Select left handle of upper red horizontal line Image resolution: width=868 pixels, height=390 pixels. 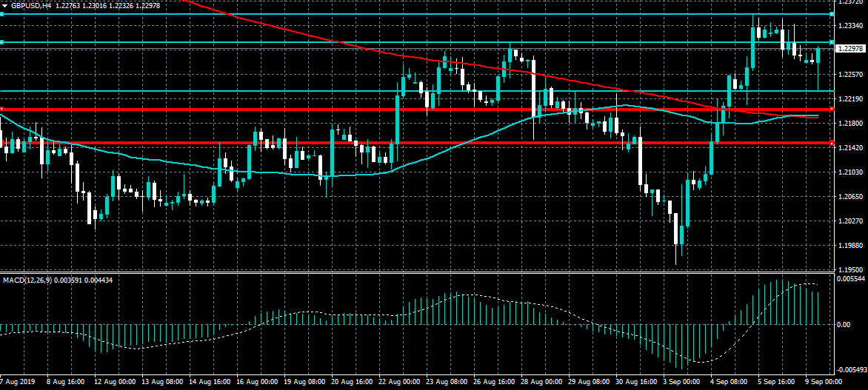click(x=1, y=109)
